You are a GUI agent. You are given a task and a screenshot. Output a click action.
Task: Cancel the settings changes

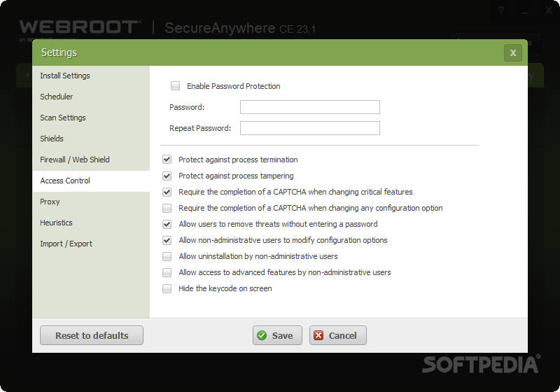(338, 335)
